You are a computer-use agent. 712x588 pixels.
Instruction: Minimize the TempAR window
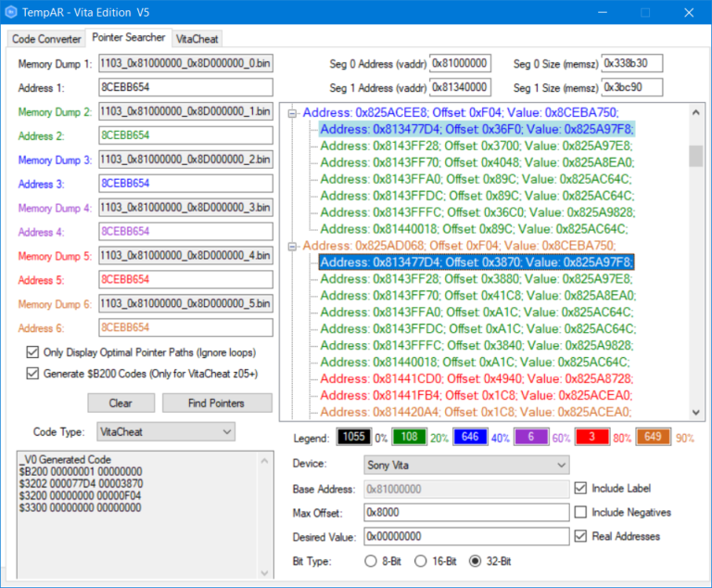(603, 12)
